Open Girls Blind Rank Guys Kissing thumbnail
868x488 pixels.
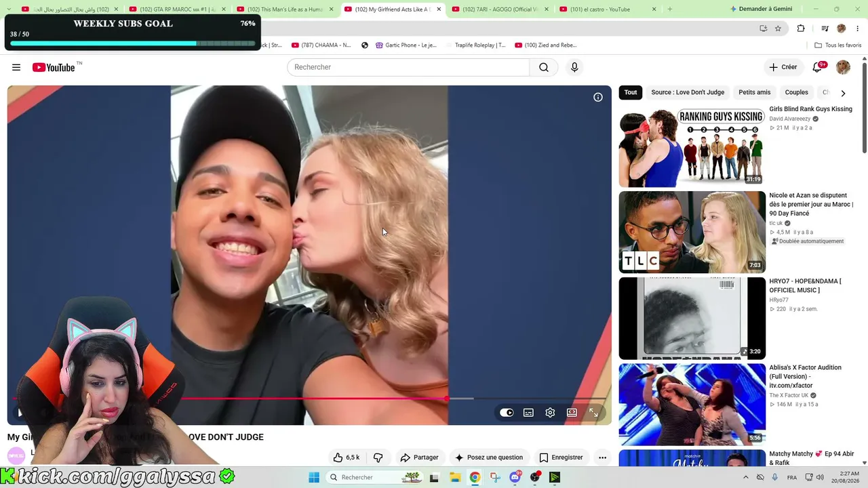pos(692,146)
